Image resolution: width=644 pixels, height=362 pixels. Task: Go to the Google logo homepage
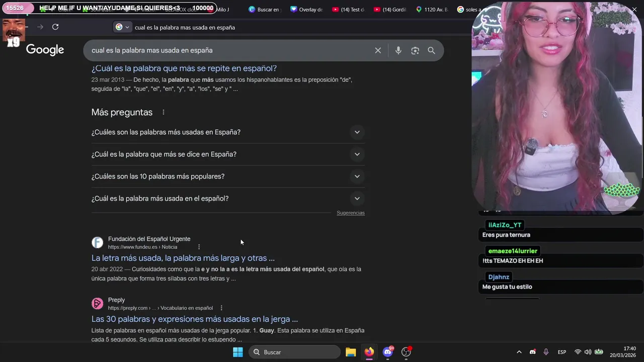pyautogui.click(x=45, y=50)
